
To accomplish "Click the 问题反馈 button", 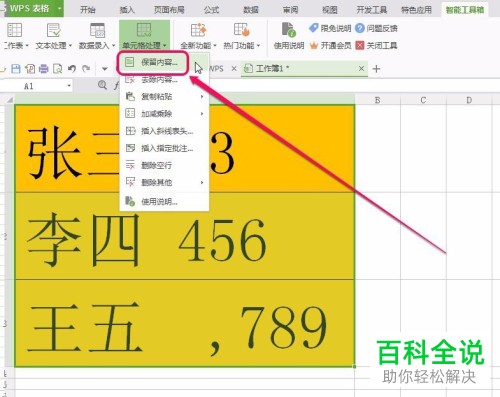I will 376,28.
